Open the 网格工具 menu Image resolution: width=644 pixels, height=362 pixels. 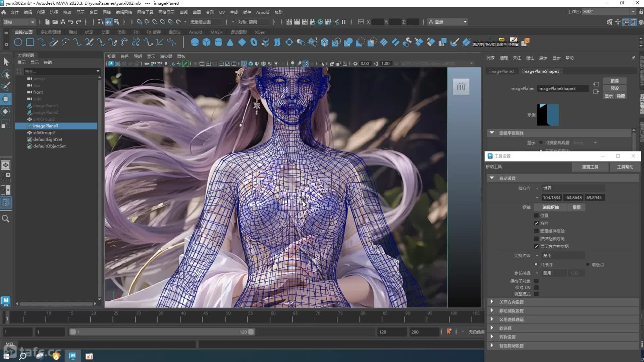(145, 12)
